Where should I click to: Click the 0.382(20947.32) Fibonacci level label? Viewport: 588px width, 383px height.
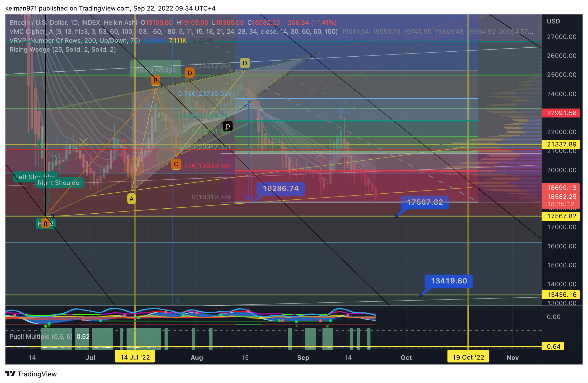pos(204,147)
